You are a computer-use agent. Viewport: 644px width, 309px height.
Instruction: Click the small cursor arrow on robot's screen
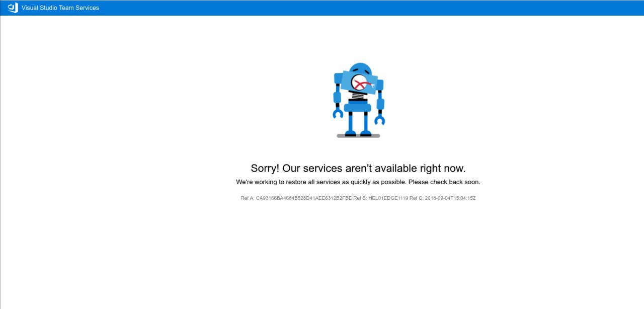click(372, 87)
